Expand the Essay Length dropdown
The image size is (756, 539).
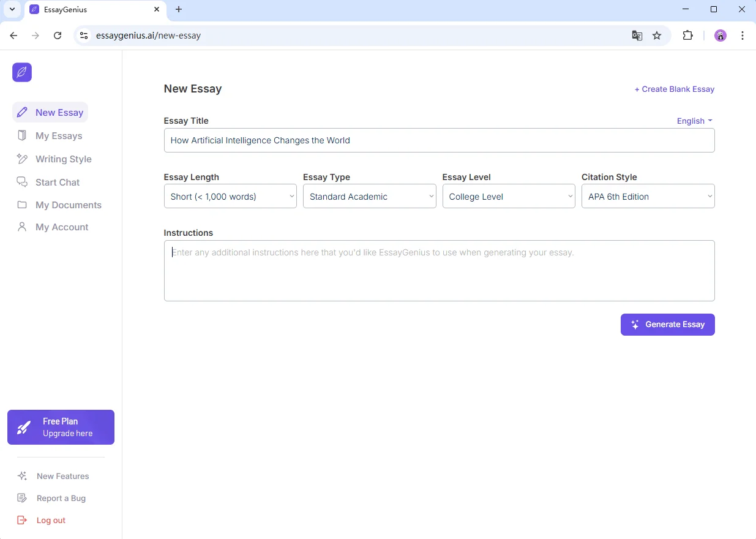(x=230, y=197)
